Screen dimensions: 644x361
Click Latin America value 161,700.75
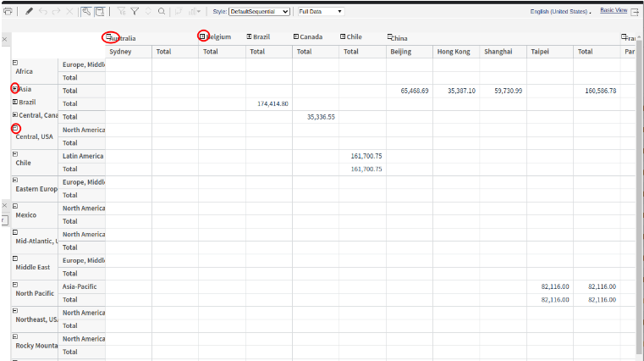pos(366,156)
